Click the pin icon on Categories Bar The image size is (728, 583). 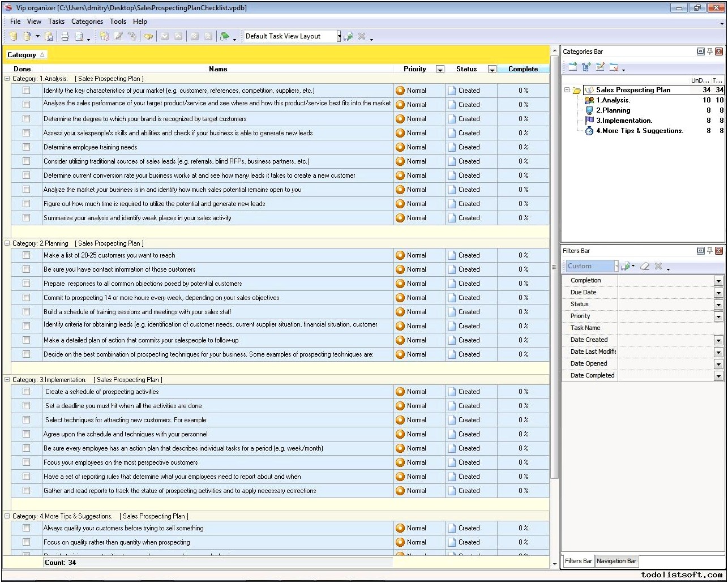coord(710,52)
